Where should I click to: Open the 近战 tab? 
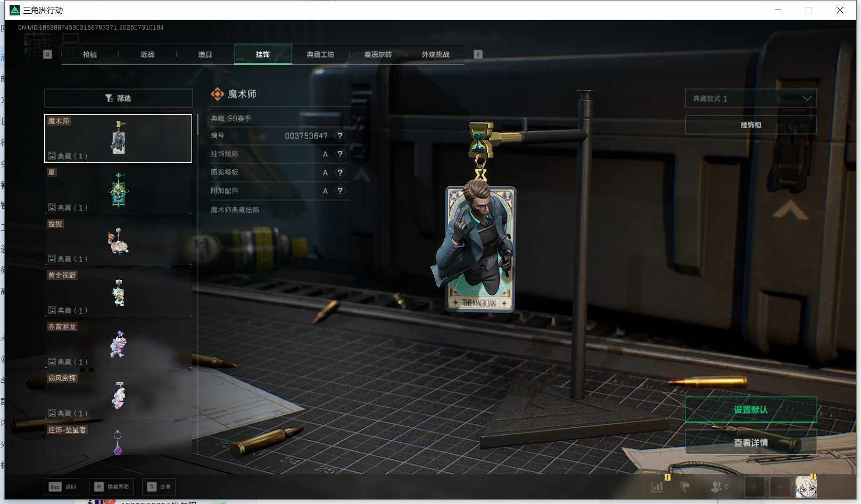pos(147,54)
